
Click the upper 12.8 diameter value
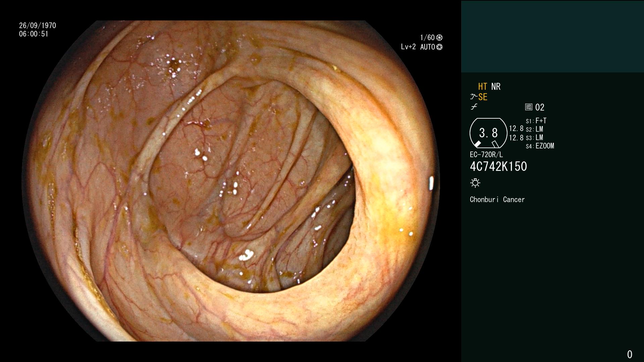pos(516,129)
